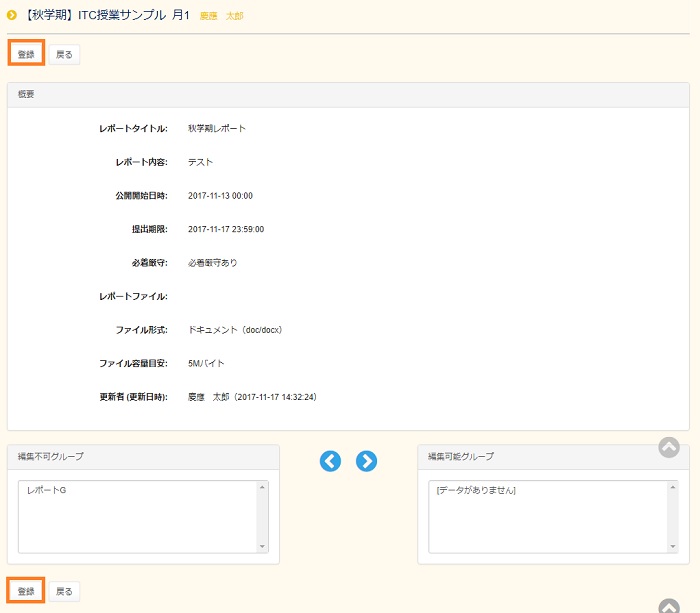
Task: Click the gray scroll-to-top icon beside 編集可能グループ
Action: coord(669,447)
